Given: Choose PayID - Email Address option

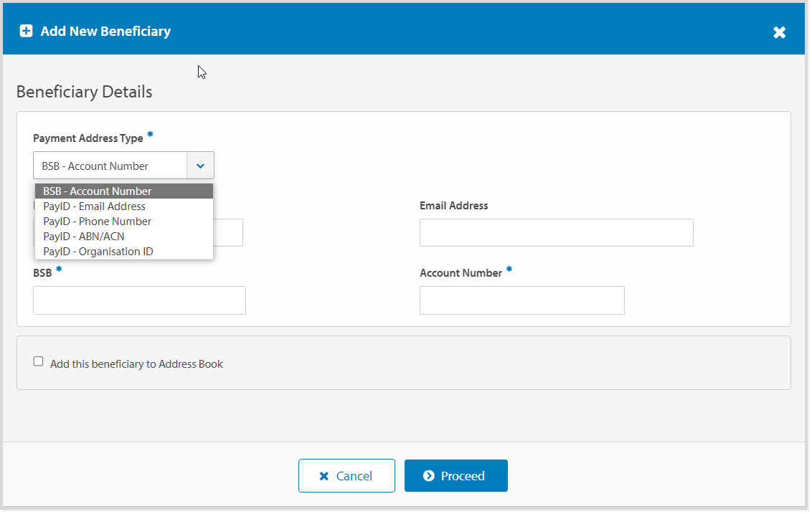Looking at the screenshot, I should point(124,206).
